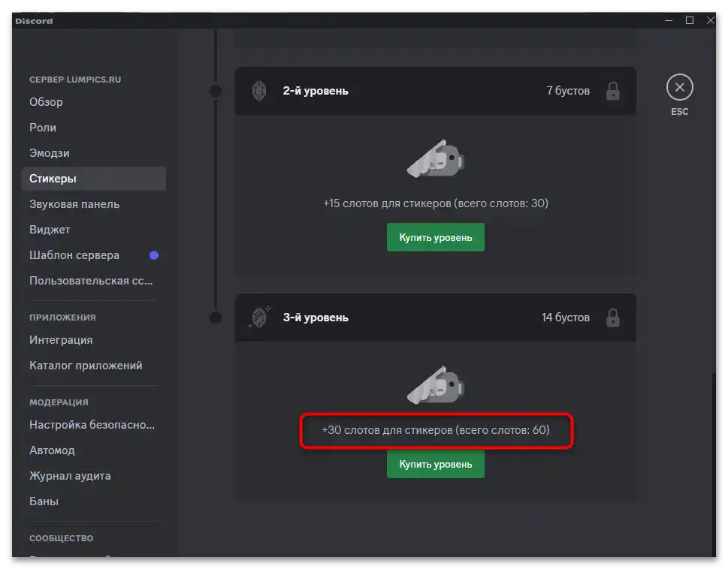
Task: Open the Обзор settings section
Action: [93, 102]
